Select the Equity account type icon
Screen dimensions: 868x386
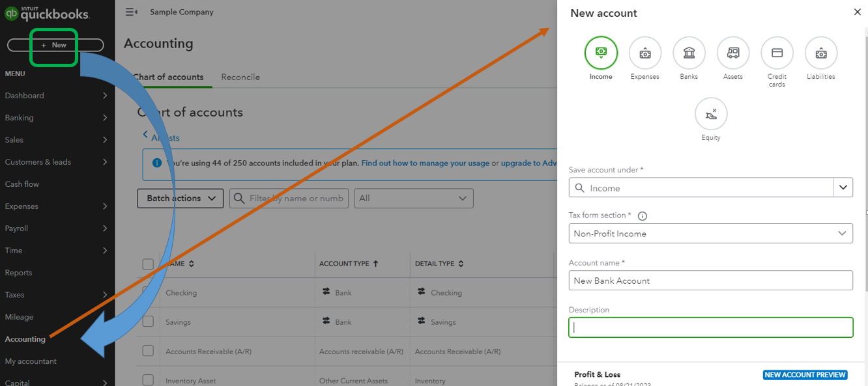point(711,114)
